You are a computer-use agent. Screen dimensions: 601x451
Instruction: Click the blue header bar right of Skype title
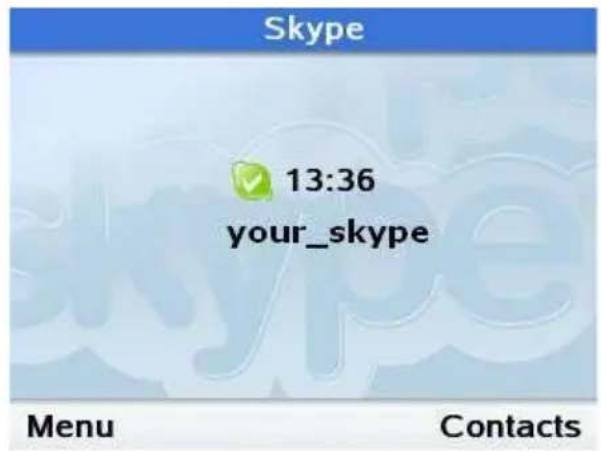pos(480,30)
